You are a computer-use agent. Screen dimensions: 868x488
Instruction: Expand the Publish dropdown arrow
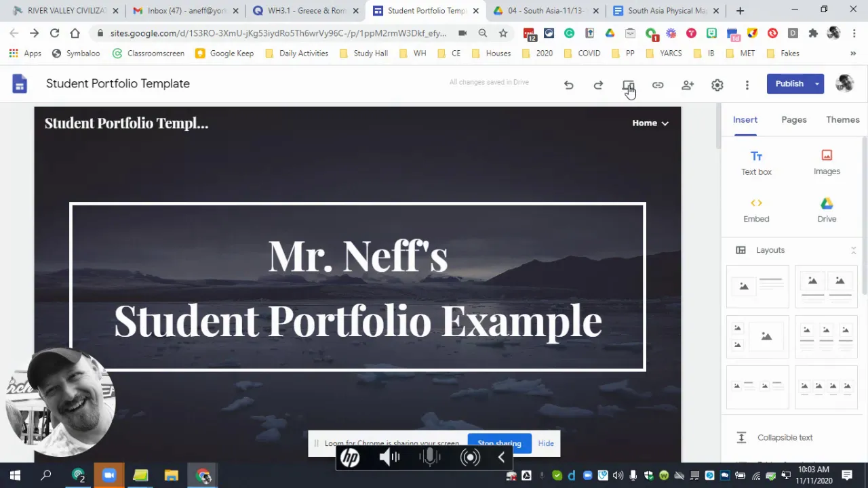click(x=817, y=83)
